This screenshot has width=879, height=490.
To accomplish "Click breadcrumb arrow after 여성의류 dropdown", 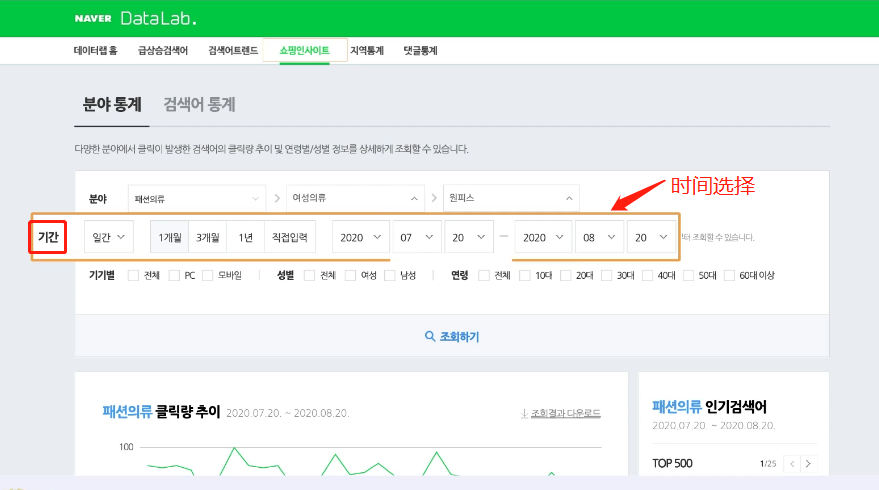I will pyautogui.click(x=434, y=198).
